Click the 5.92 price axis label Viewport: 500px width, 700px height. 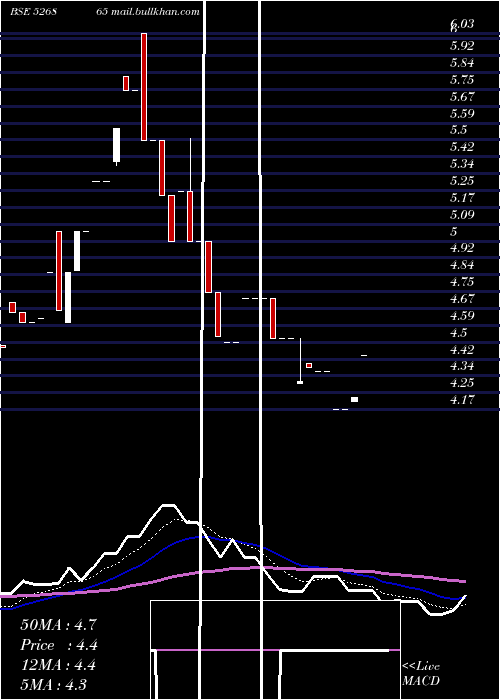462,46
